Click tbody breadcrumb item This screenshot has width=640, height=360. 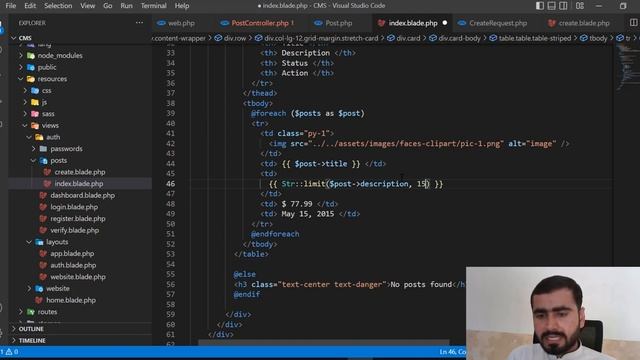click(x=593, y=38)
